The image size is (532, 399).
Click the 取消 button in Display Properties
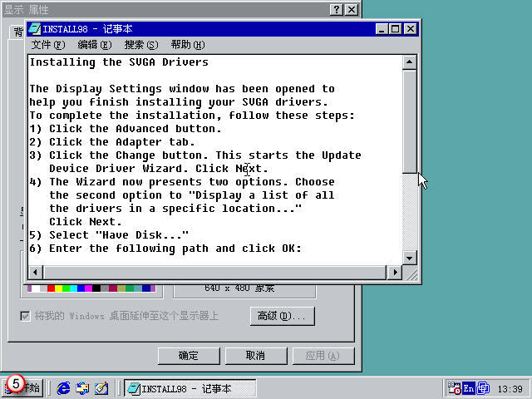point(256,356)
